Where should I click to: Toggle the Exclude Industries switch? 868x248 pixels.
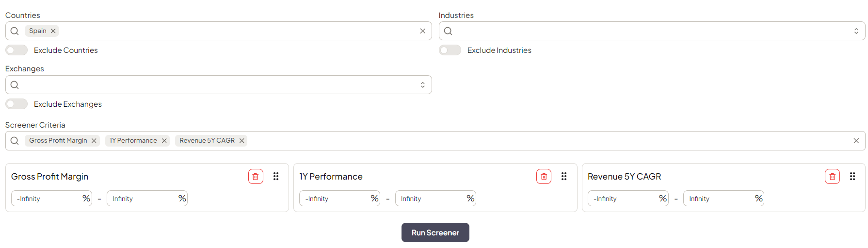450,50
